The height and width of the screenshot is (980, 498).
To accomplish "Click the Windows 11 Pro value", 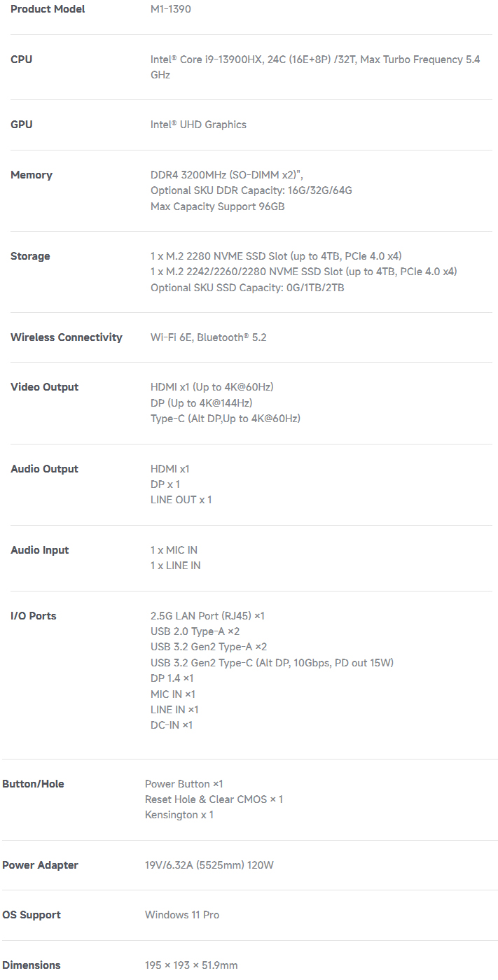I will (x=182, y=915).
